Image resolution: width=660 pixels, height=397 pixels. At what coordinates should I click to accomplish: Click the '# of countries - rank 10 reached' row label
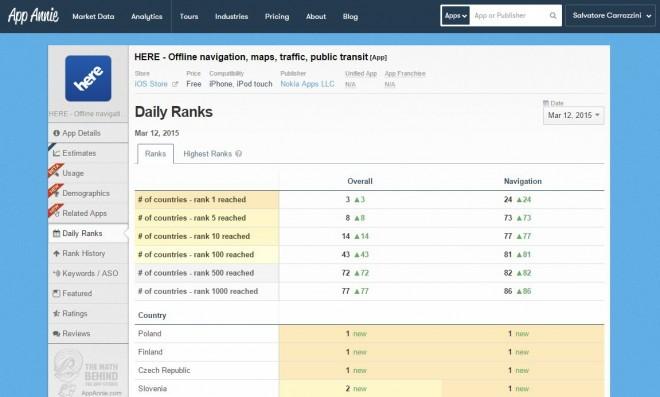pos(194,236)
